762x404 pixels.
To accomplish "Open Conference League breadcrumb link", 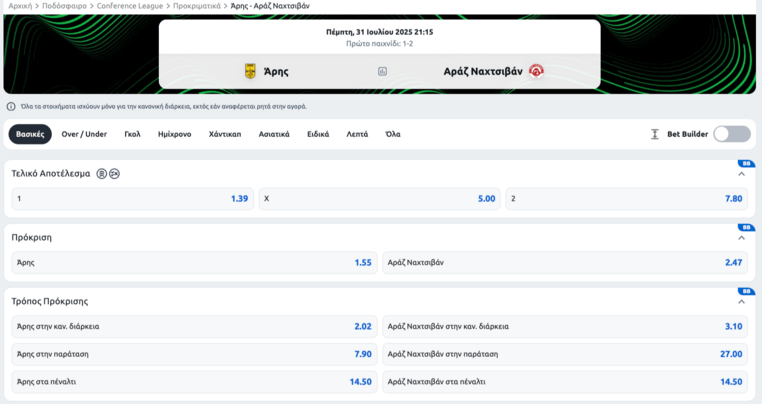I will pyautogui.click(x=130, y=6).
